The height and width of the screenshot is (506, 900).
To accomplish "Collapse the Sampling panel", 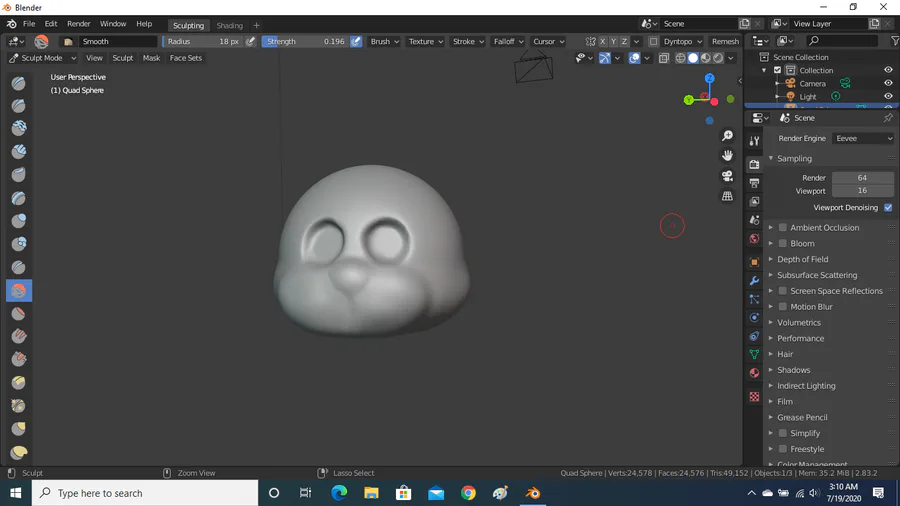I will (794, 158).
